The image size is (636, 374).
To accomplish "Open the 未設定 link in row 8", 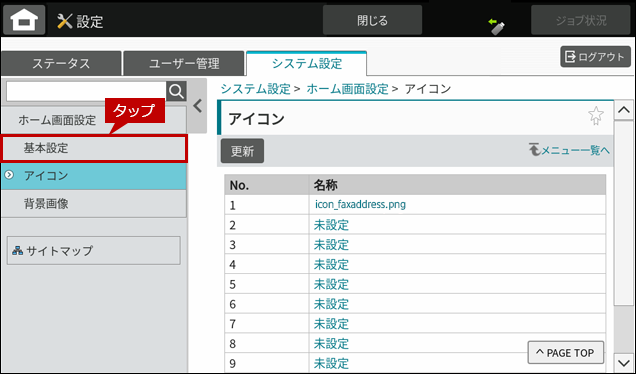I will (x=331, y=344).
